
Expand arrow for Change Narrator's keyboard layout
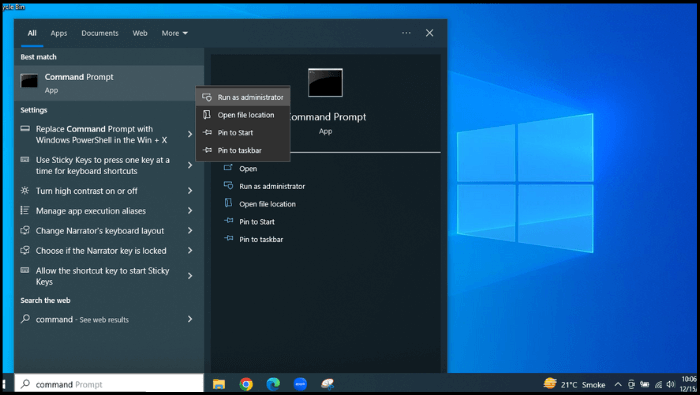coord(190,230)
